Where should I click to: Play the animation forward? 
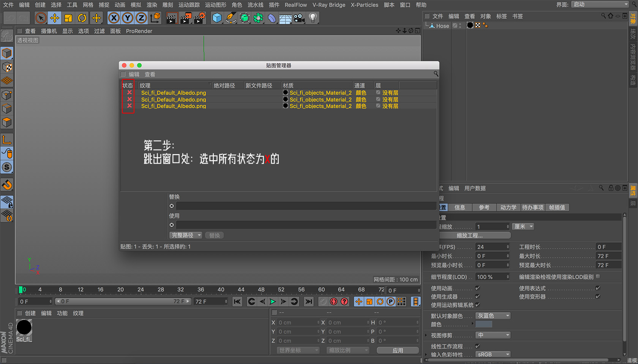pos(273,301)
